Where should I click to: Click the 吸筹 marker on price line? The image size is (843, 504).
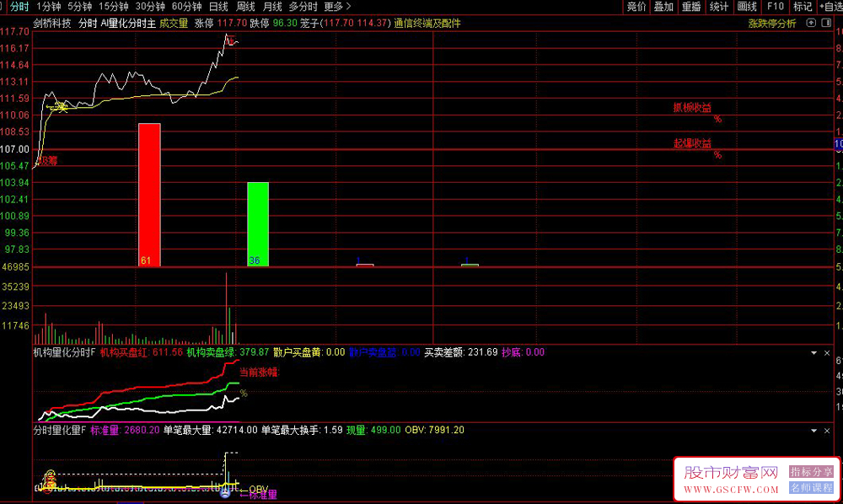tap(48, 160)
